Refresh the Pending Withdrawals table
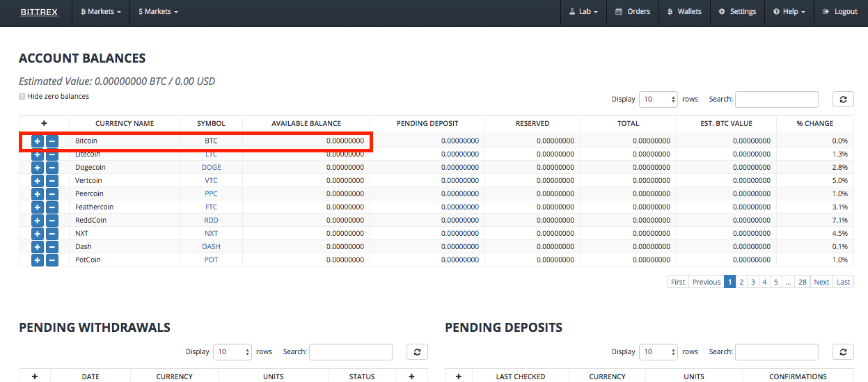Viewport: 868px width, 382px height. [x=417, y=352]
